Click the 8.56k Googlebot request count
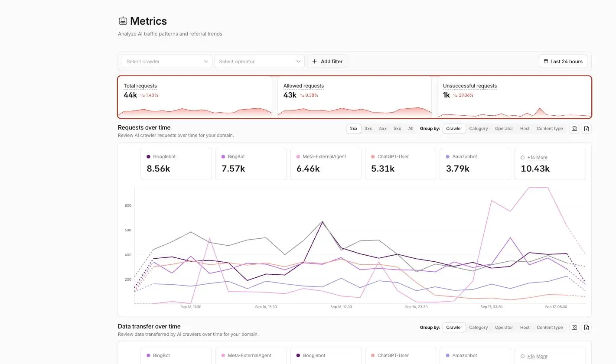 click(158, 169)
